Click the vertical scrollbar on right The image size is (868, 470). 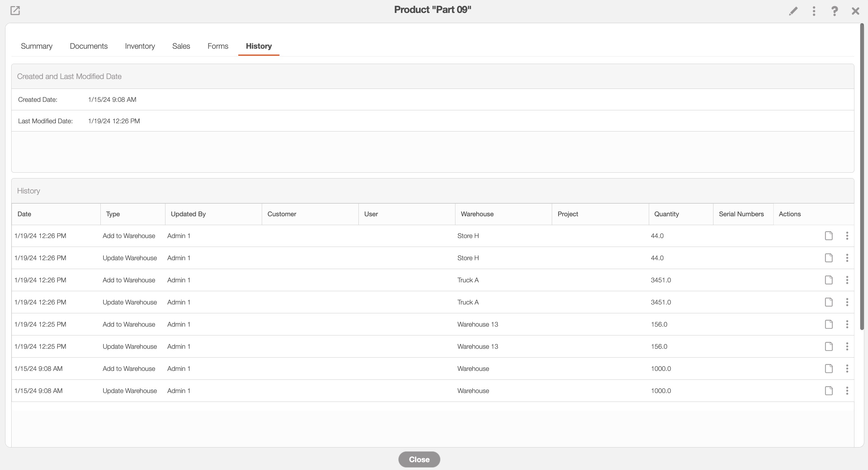tap(862, 176)
